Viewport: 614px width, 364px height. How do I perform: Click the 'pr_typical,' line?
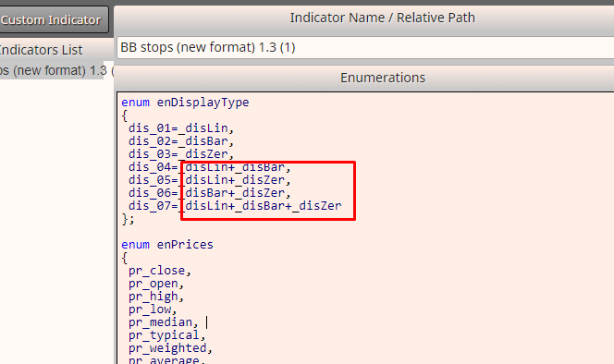(166, 335)
